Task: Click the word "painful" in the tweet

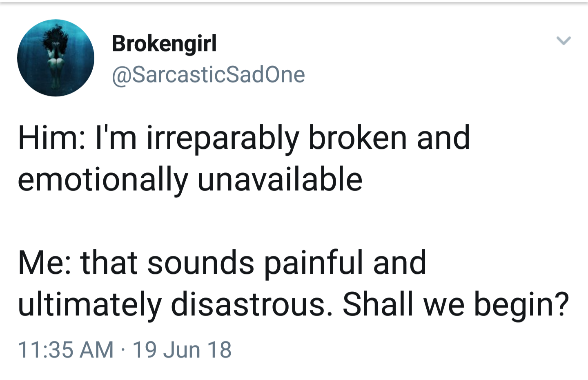Action: pyautogui.click(x=314, y=263)
